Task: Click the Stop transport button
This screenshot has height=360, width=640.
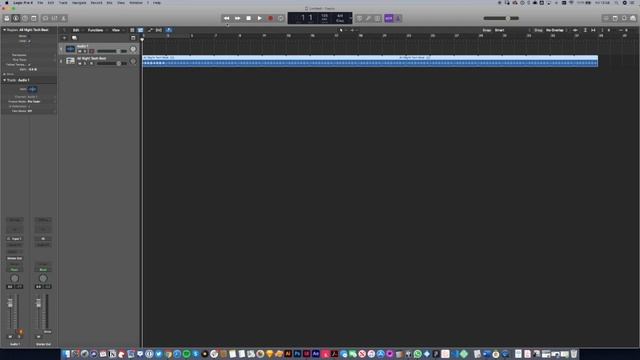Action: pos(249,18)
